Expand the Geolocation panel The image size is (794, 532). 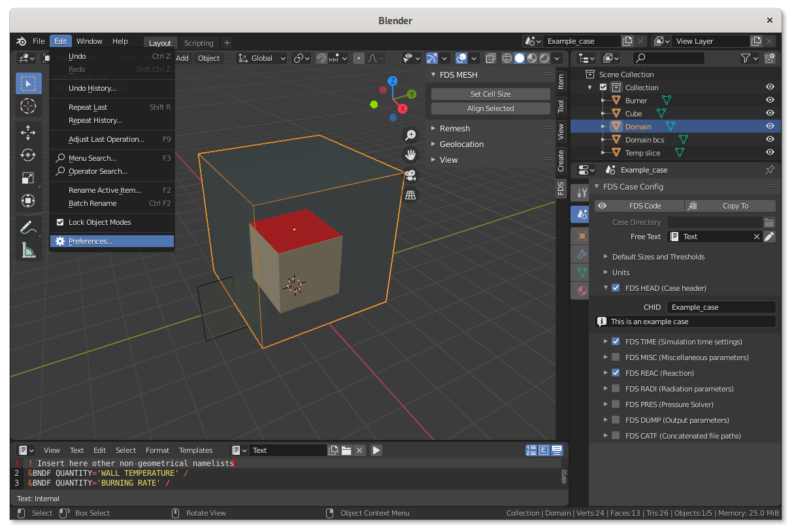pyautogui.click(x=433, y=144)
